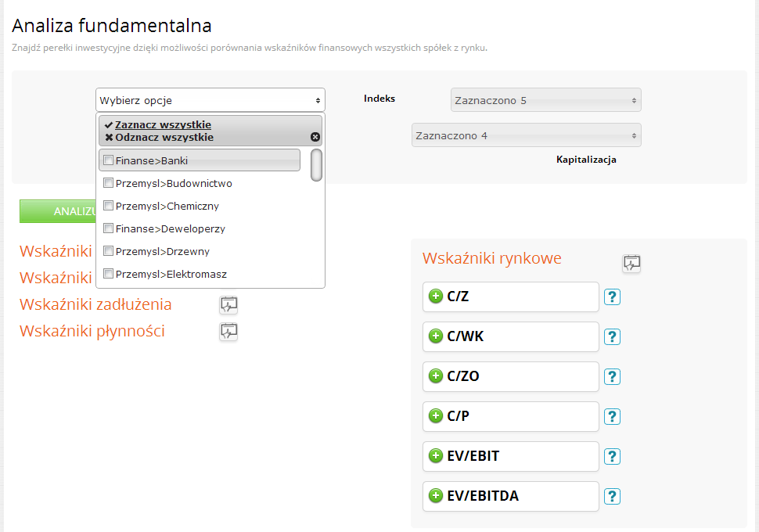The width and height of the screenshot is (759, 532).
Task: Add the C/Z indicator with plus icon
Action: (x=436, y=296)
